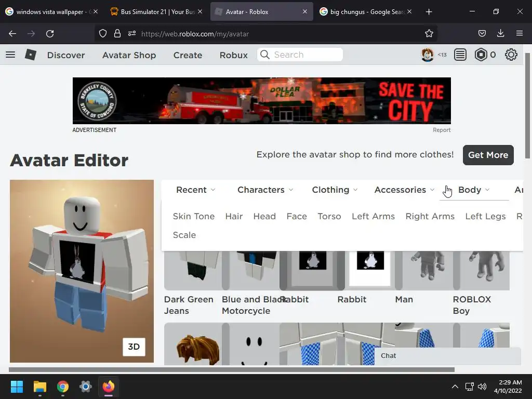Close the Avatar - Roblox tab
The height and width of the screenshot is (399, 532).
(x=305, y=11)
